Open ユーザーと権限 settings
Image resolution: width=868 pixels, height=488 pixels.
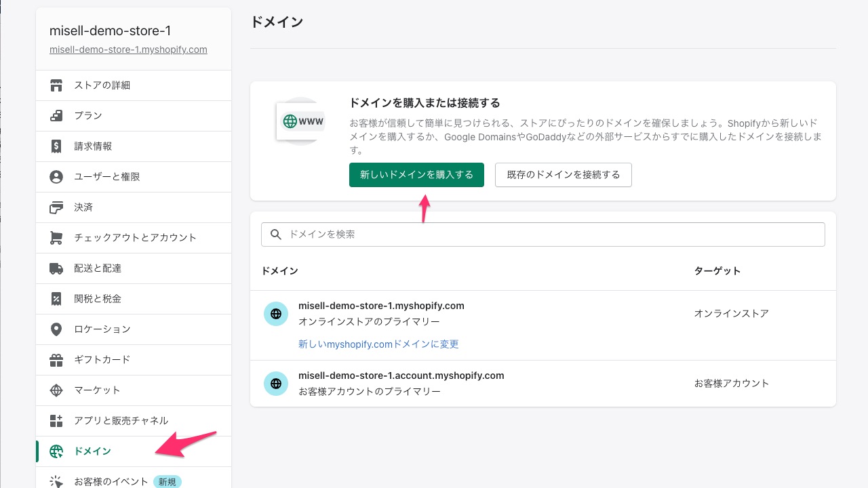(134, 177)
